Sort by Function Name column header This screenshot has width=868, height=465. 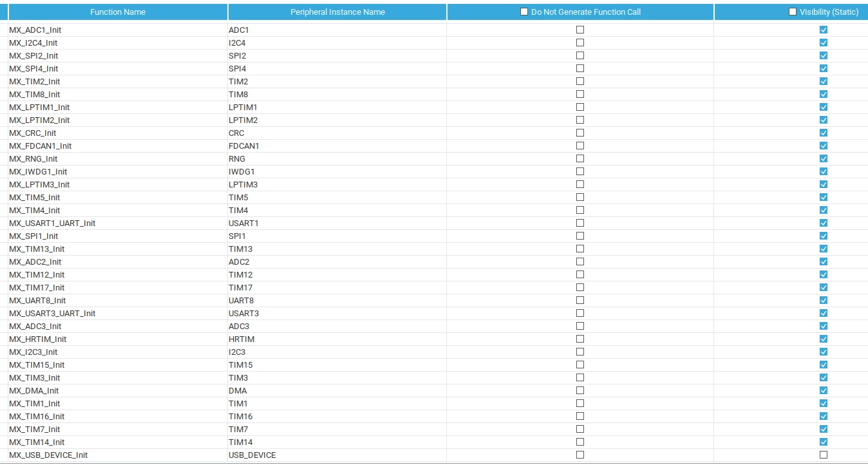(x=118, y=12)
